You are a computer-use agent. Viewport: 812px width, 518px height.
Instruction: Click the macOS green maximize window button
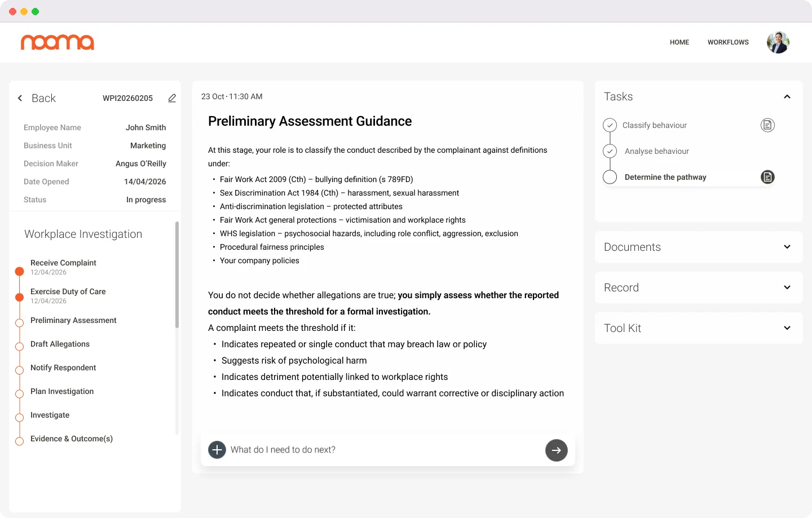[x=35, y=11]
